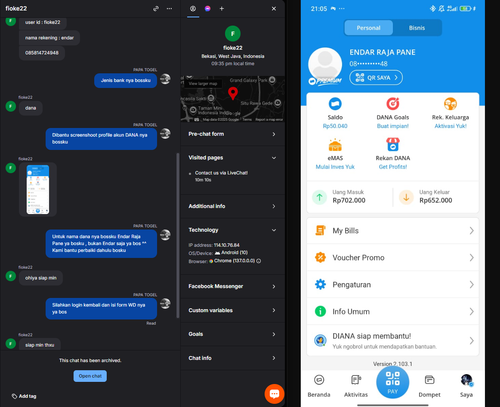Viewport: 500px width, 407px height.
Task: Open the Saldo wallet icon
Action: point(335,104)
